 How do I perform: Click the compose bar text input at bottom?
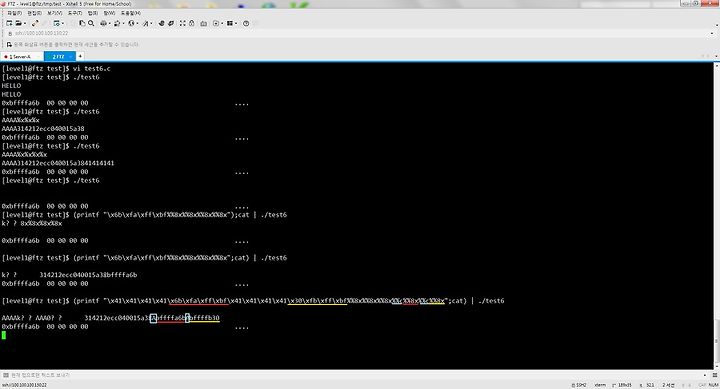coord(358,375)
